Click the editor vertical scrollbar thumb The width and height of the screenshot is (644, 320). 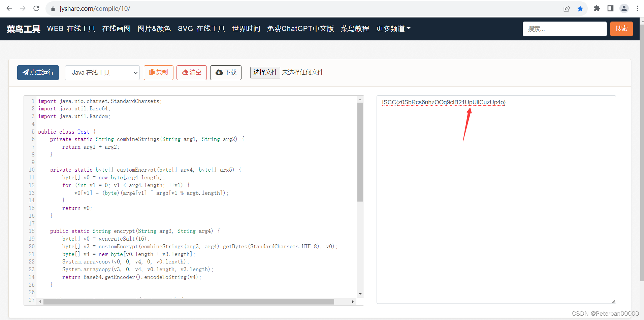(x=360, y=152)
